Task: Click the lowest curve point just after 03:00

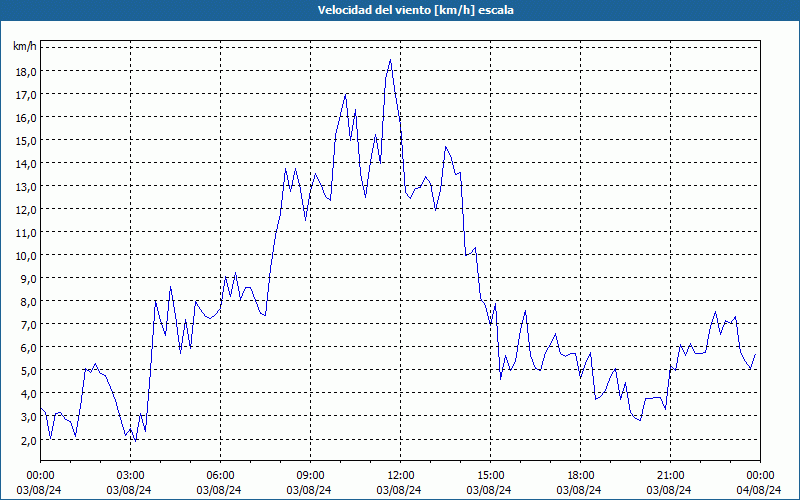Action: (135, 441)
